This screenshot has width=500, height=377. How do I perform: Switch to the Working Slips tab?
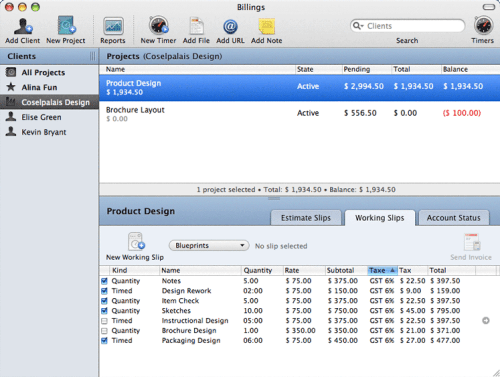point(380,218)
